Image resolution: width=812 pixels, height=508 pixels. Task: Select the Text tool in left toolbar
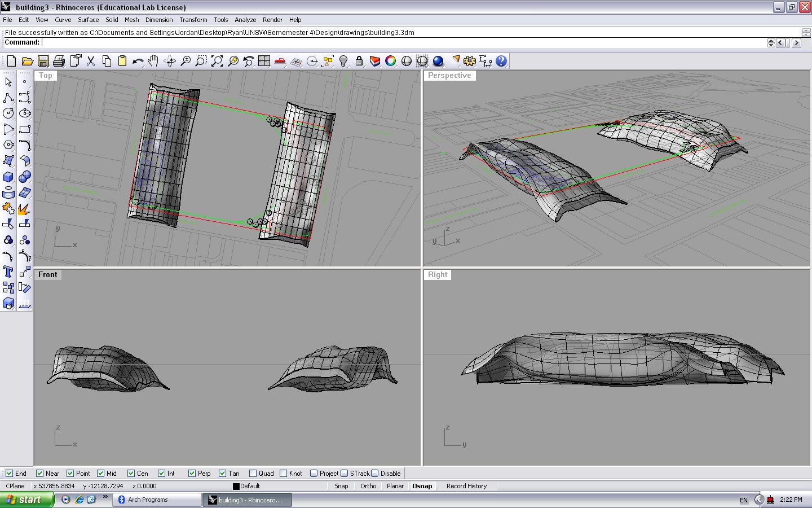(x=8, y=271)
